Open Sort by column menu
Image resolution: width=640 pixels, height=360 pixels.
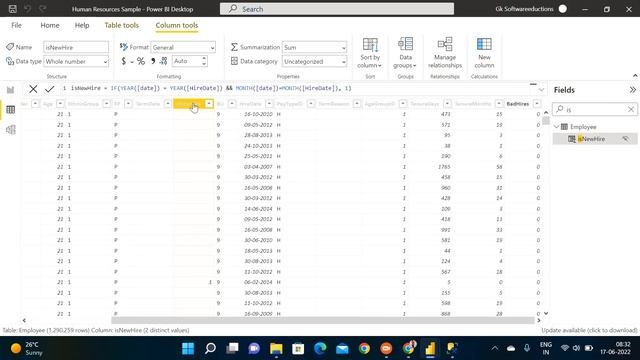tap(370, 53)
